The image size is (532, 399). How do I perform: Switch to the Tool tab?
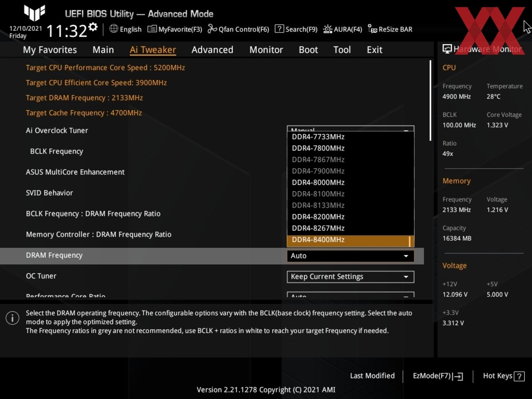click(342, 50)
